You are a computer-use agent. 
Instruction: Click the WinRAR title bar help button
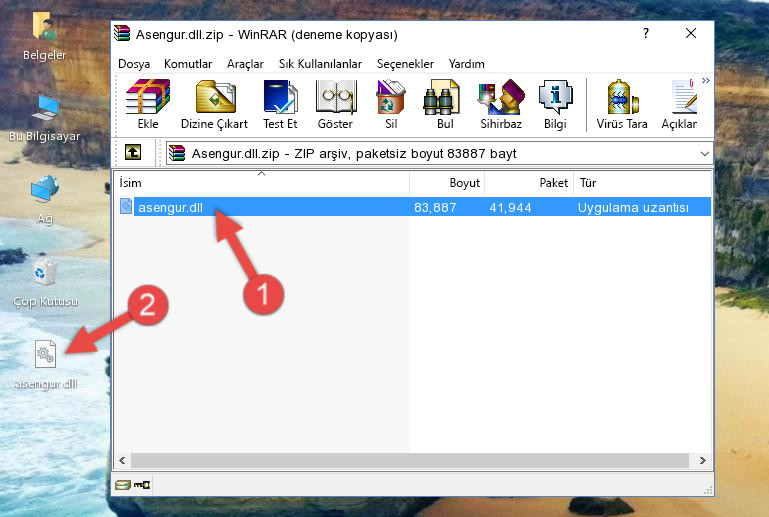click(x=646, y=33)
